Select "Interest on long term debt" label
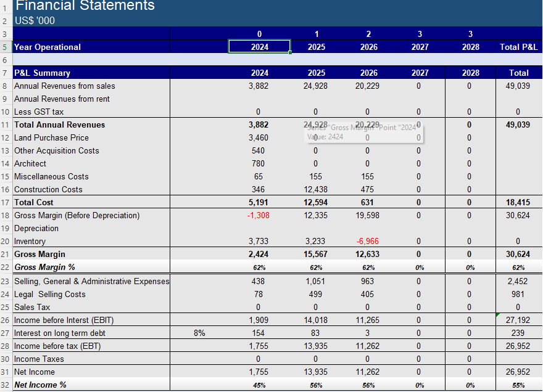The width and height of the screenshot is (543, 392). [x=60, y=333]
